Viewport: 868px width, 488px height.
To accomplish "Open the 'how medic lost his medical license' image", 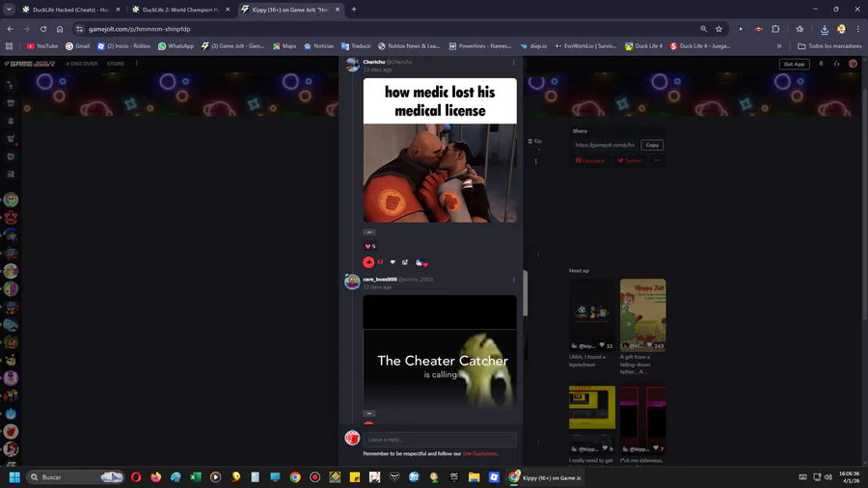I will click(x=440, y=149).
